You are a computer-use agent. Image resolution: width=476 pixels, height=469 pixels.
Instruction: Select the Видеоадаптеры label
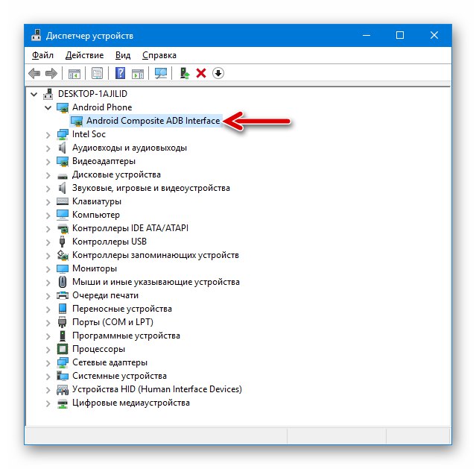[x=104, y=161]
